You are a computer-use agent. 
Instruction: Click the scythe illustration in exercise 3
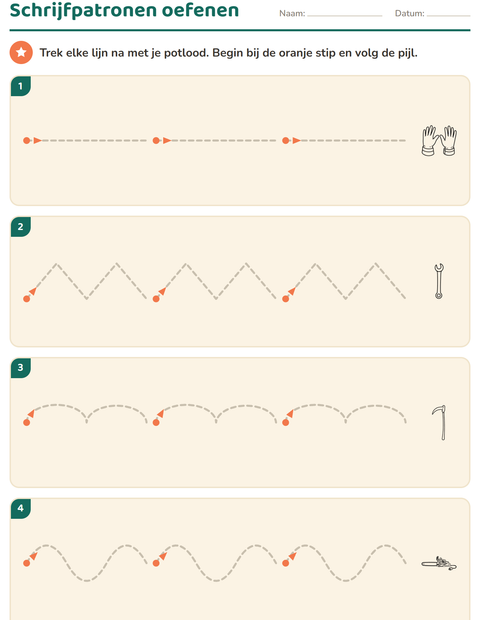(x=439, y=422)
